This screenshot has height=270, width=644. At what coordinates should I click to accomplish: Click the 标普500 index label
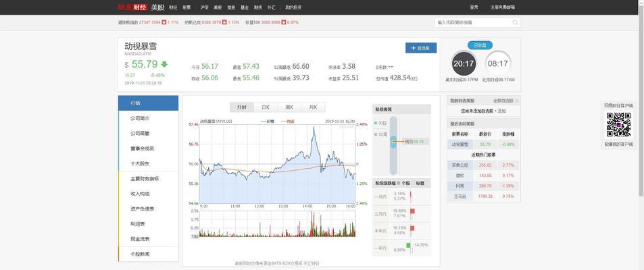[253, 22]
